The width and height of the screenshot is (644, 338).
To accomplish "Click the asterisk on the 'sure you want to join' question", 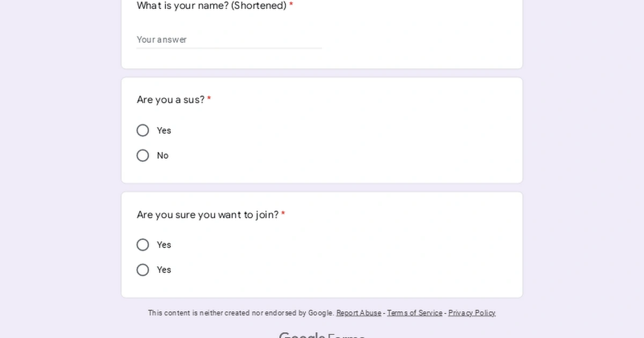I will tap(283, 212).
